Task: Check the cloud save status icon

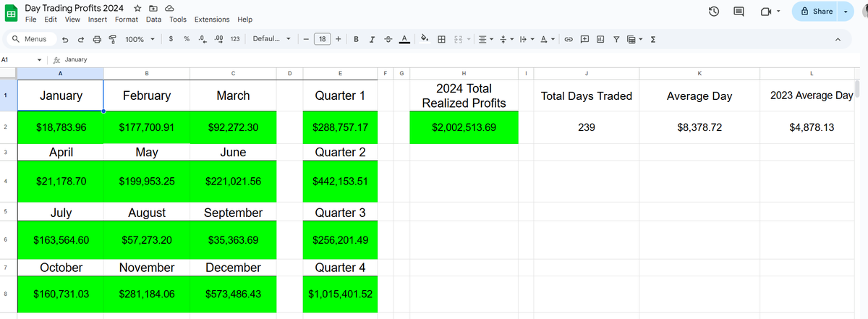Action: click(168, 7)
